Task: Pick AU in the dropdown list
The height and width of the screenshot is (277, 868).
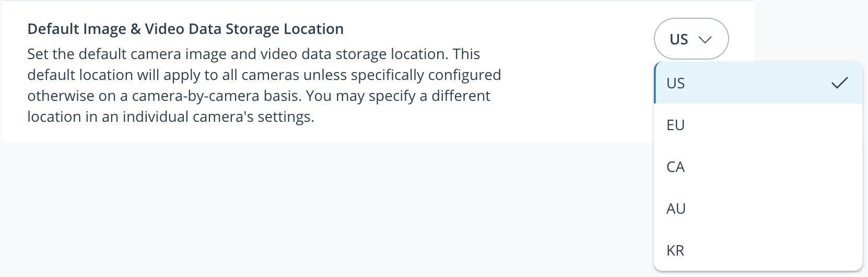Action: click(676, 209)
